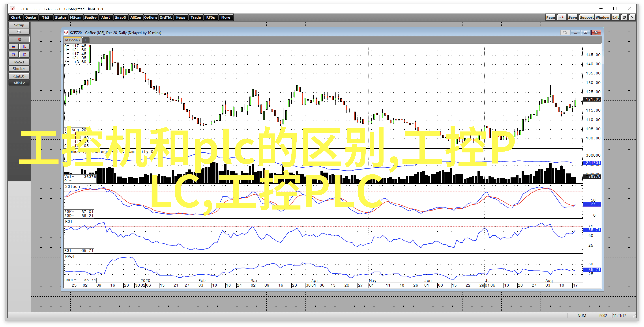Click the printer icon in the sidebar

coord(19,32)
